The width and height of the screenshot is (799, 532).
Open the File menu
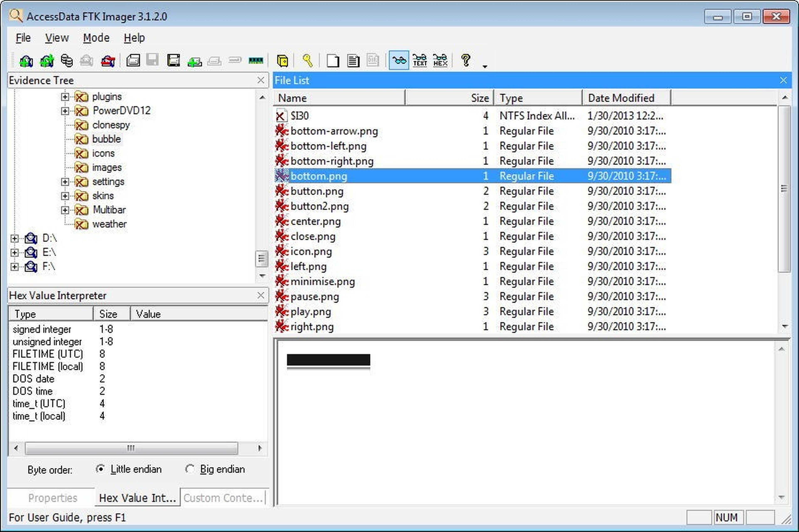click(x=23, y=38)
